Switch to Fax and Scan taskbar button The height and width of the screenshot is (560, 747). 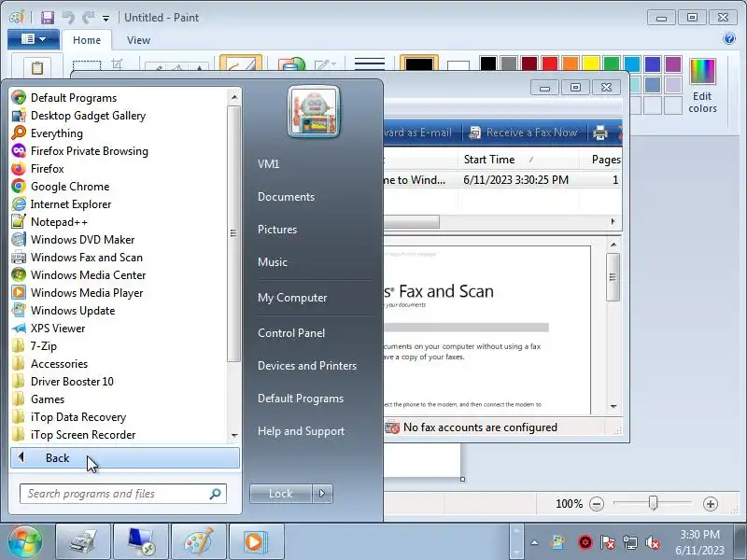click(x=83, y=542)
